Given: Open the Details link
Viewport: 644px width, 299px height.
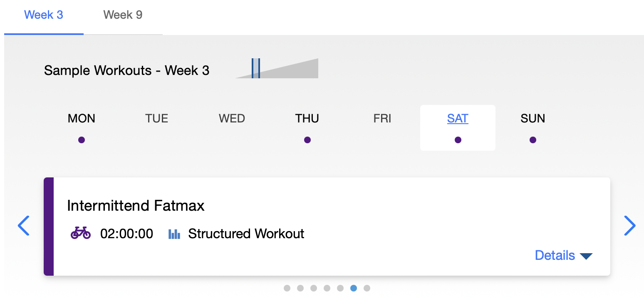Looking at the screenshot, I should 555,255.
